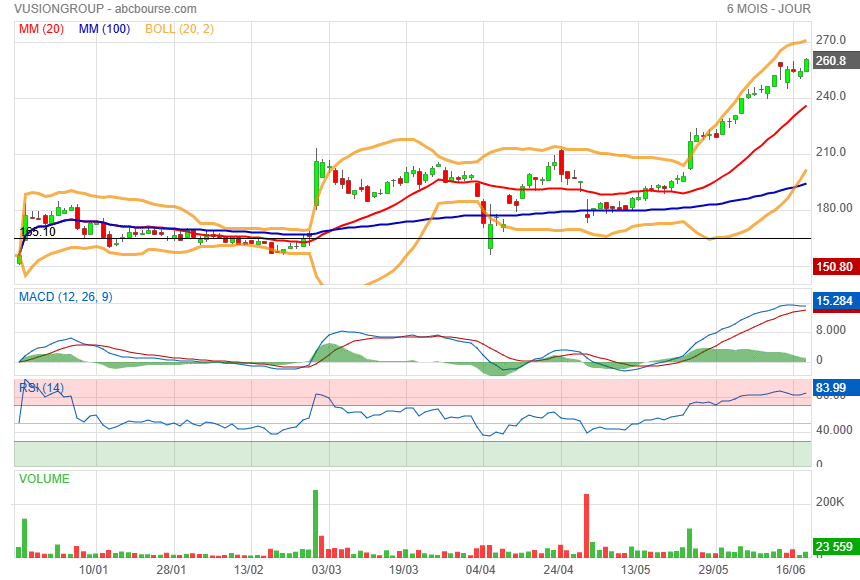Click the tallest green volume bar

[315, 523]
